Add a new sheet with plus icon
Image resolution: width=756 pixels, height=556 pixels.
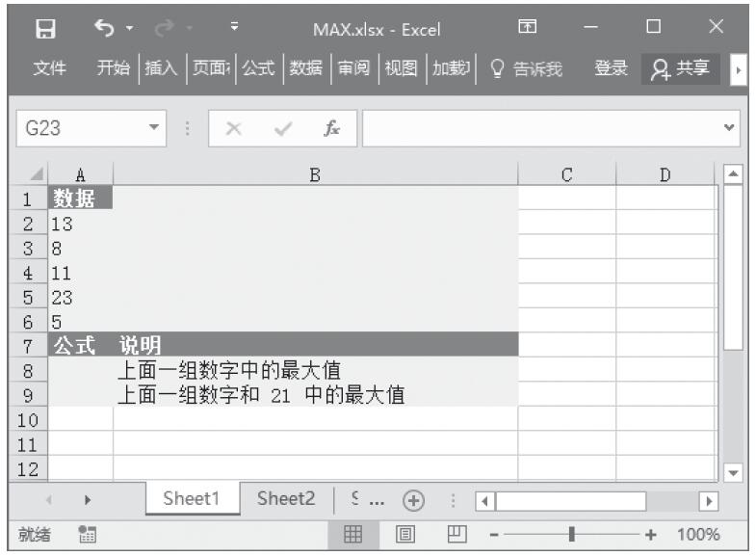click(414, 499)
